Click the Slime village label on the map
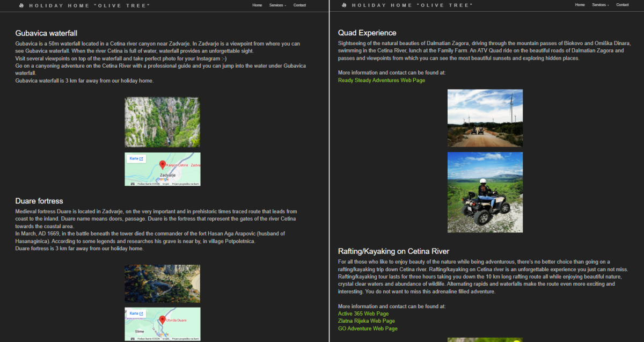This screenshot has width=644, height=342. pyautogui.click(x=140, y=332)
